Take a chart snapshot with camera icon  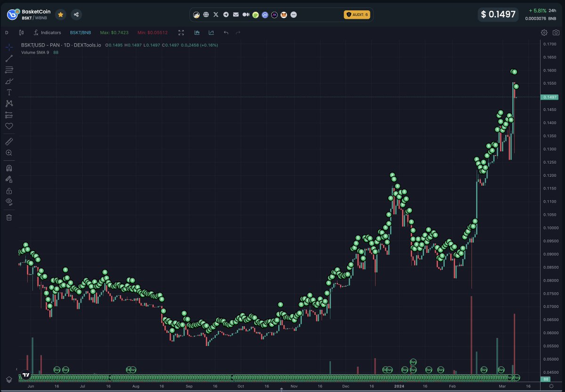tap(556, 32)
